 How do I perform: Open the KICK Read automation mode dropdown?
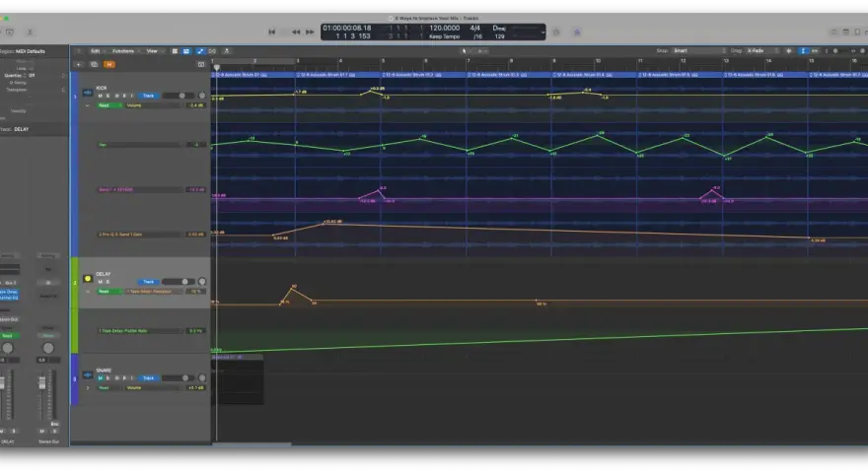(109, 105)
